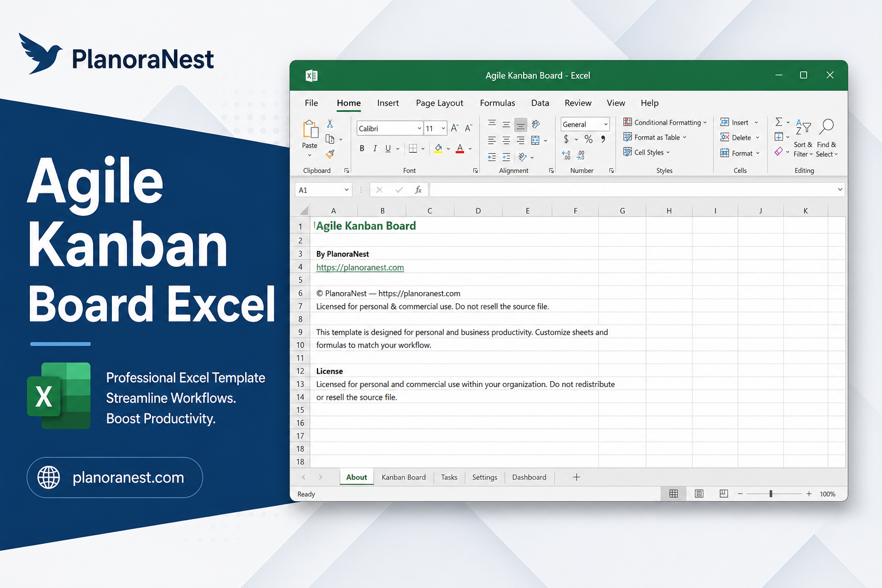Click inside the formula bar
Image resolution: width=882 pixels, height=588 pixels.
(x=633, y=189)
